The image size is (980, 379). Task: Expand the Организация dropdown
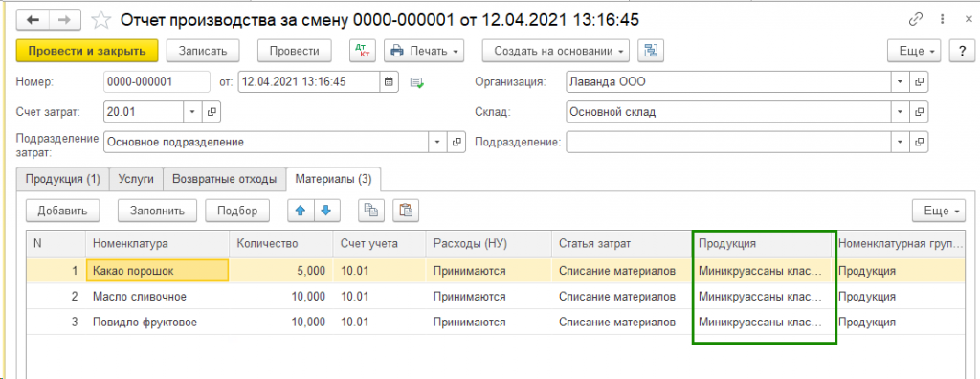tap(900, 81)
